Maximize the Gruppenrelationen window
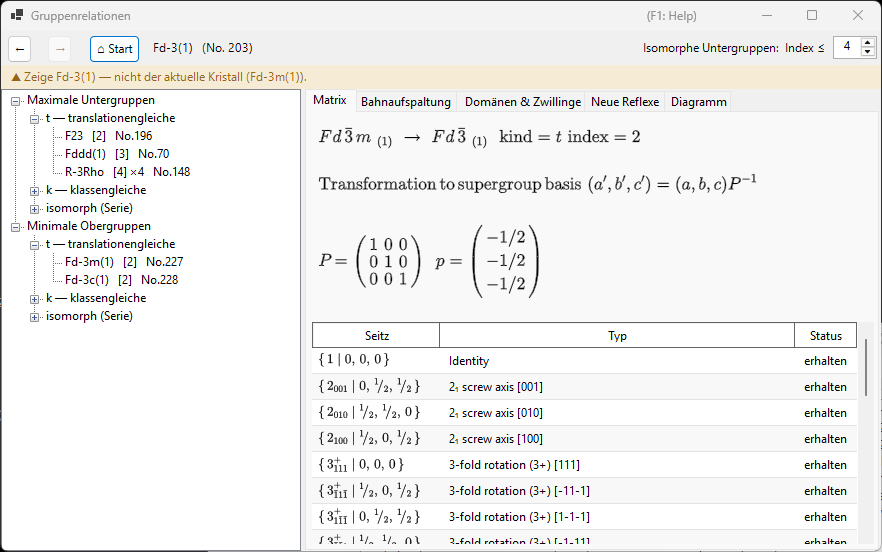882x552 pixels. point(812,15)
